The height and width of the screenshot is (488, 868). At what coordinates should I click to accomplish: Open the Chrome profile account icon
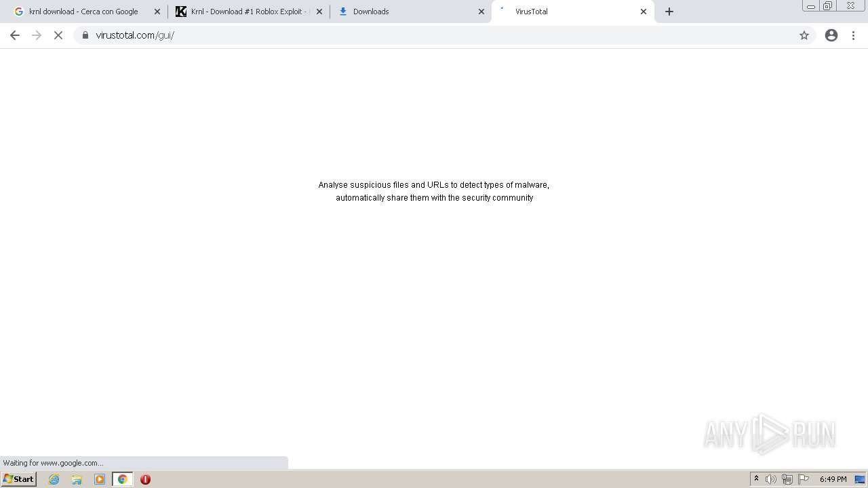(x=831, y=35)
